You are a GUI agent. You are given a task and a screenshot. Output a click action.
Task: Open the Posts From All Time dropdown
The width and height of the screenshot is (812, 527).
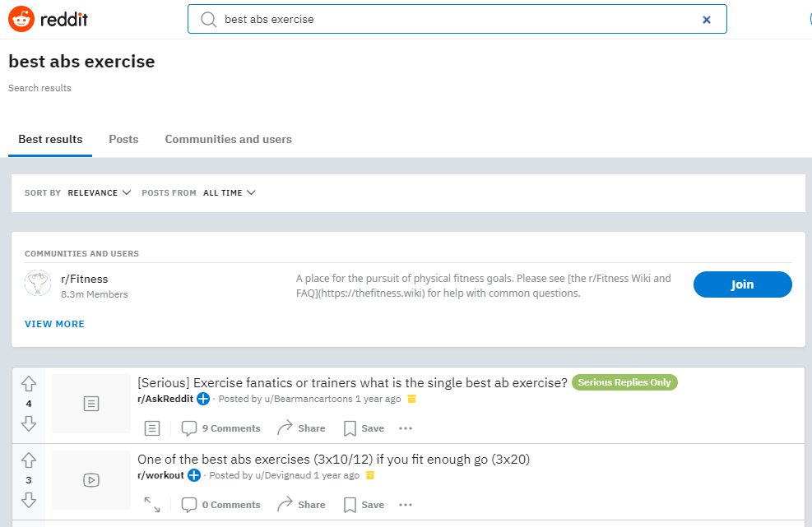(x=229, y=192)
